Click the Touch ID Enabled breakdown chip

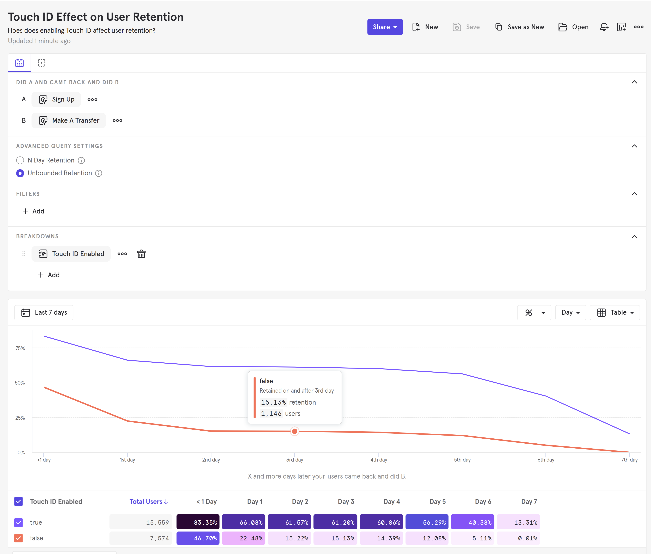[71, 254]
